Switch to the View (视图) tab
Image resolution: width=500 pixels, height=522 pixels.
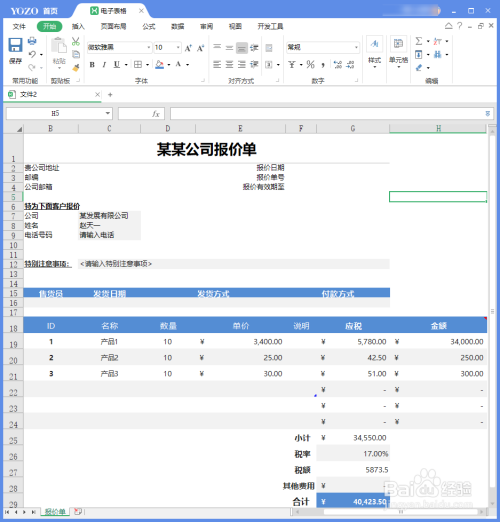coord(235,26)
